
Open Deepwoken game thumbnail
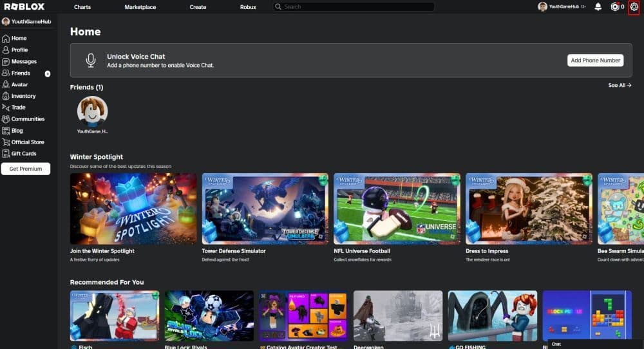398,316
